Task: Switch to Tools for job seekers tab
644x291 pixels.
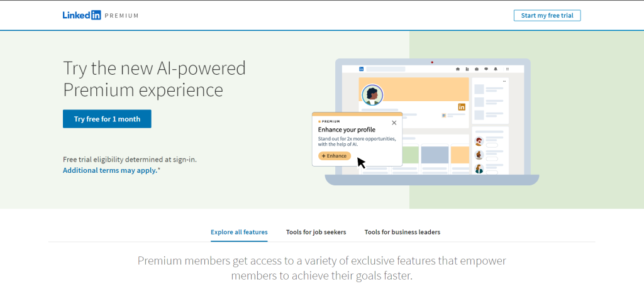Action: (x=316, y=232)
